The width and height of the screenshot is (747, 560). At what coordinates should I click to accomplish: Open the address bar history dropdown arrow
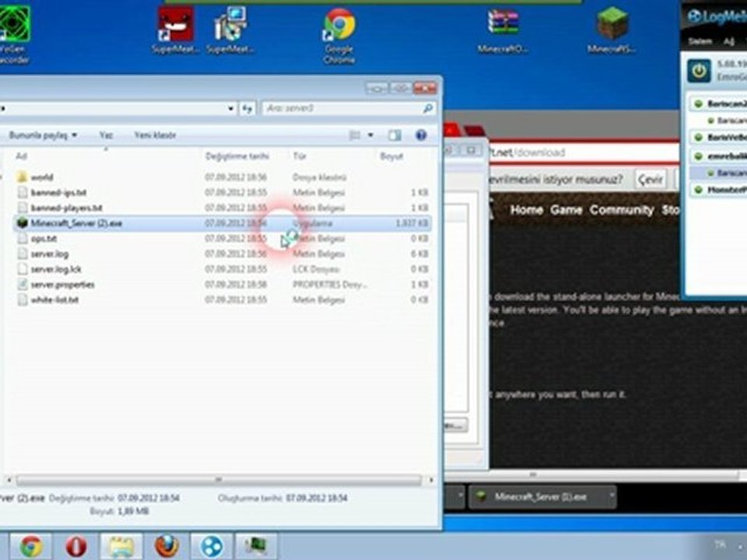point(230,109)
